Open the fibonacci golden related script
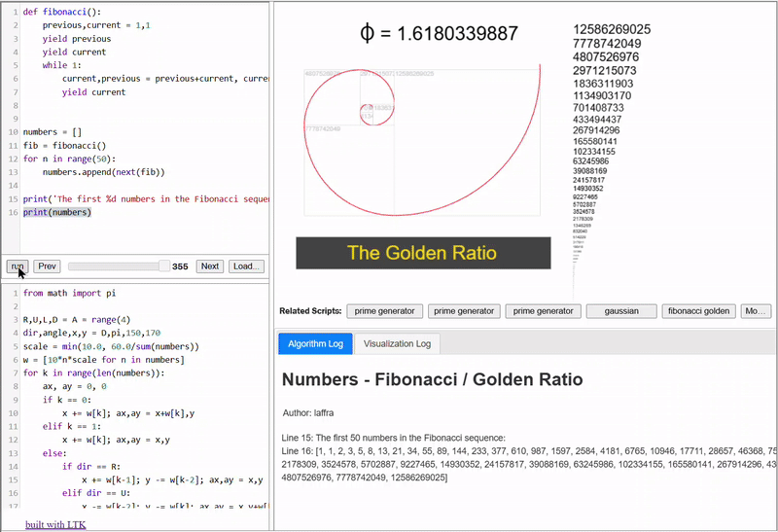 click(x=698, y=311)
